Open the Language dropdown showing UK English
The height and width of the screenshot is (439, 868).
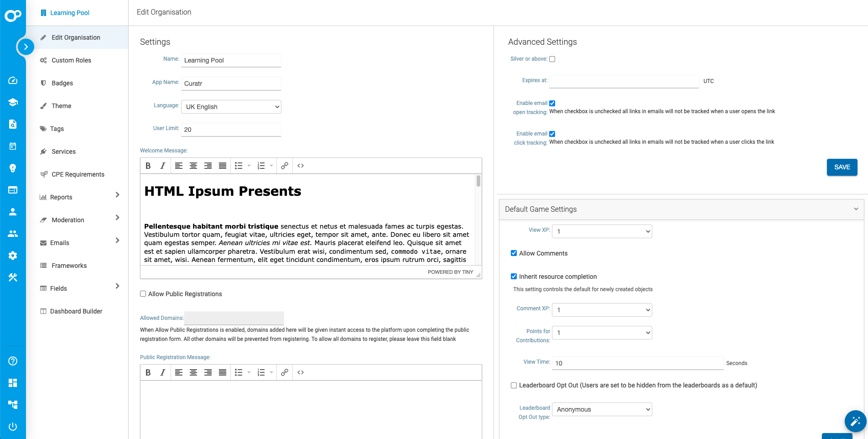(x=231, y=107)
